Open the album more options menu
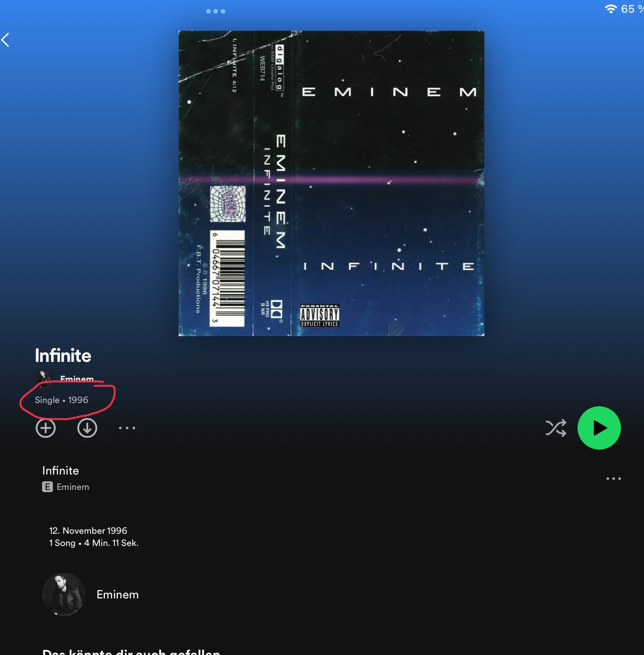Viewport: 644px width, 655px height. tap(127, 428)
